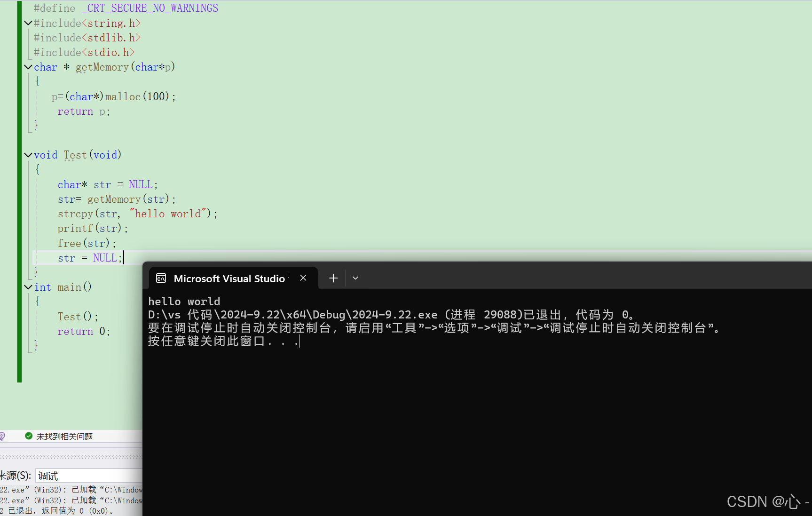
Task: Open new console tab with plus button
Action: (333, 278)
